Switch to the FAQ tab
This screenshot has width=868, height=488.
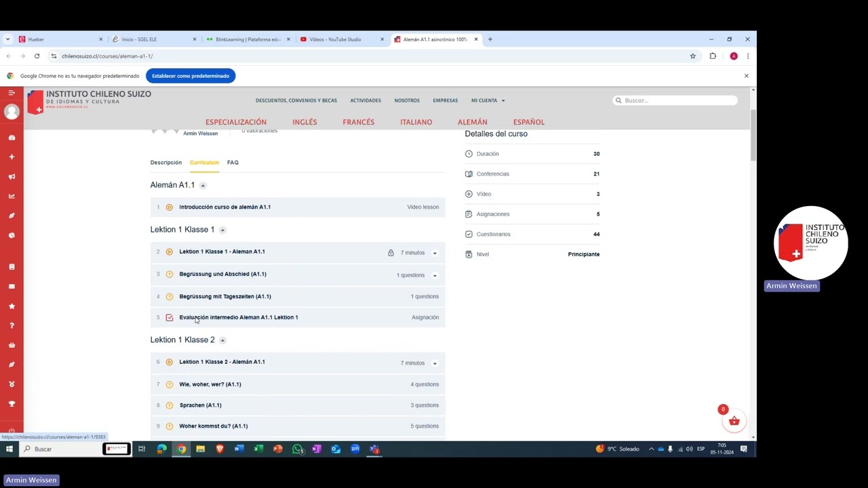(233, 163)
